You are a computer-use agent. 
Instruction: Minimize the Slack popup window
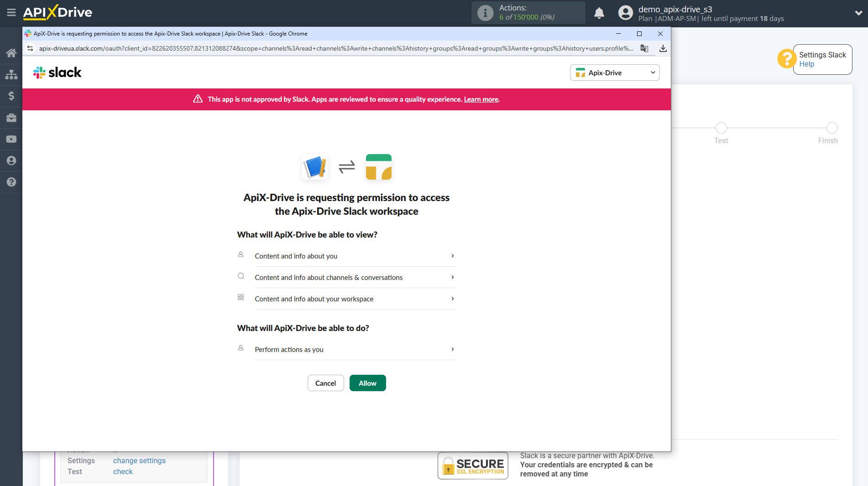point(618,34)
